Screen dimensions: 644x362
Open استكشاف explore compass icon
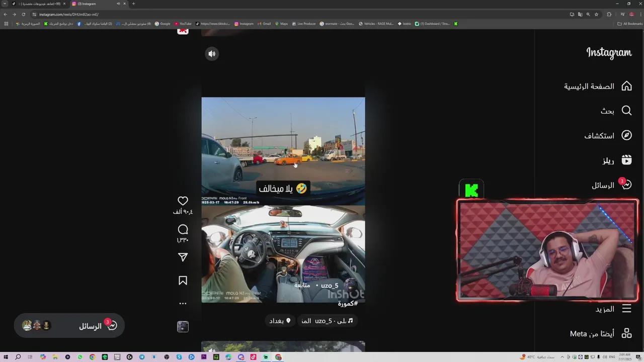tap(626, 135)
